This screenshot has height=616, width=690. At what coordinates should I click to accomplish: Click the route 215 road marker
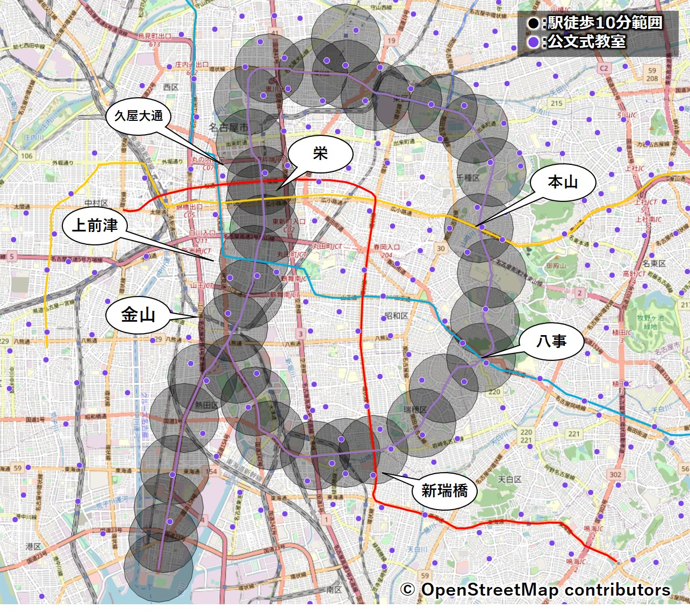click(557, 103)
